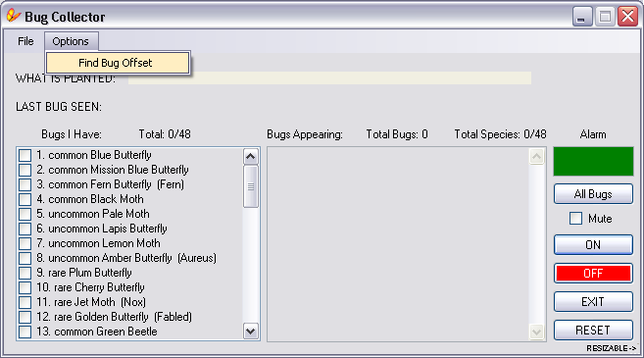Click 'LAST BUG SEEN:' label
This screenshot has height=358, width=644.
(x=59, y=107)
